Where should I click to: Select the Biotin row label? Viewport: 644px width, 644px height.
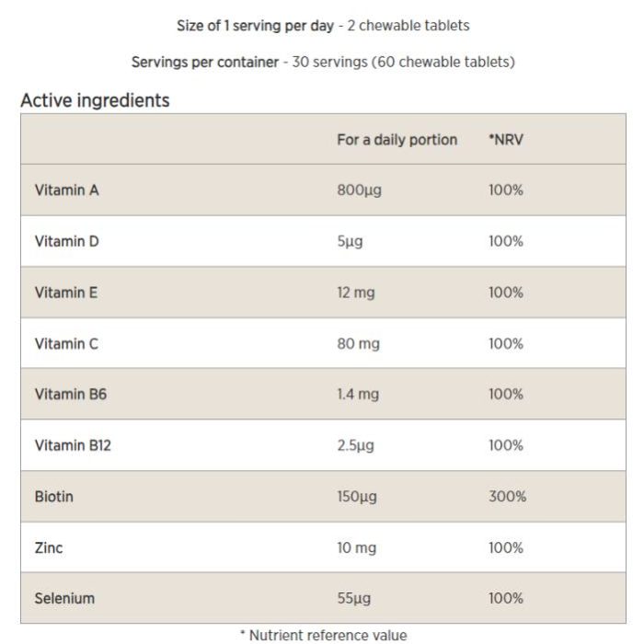click(54, 497)
